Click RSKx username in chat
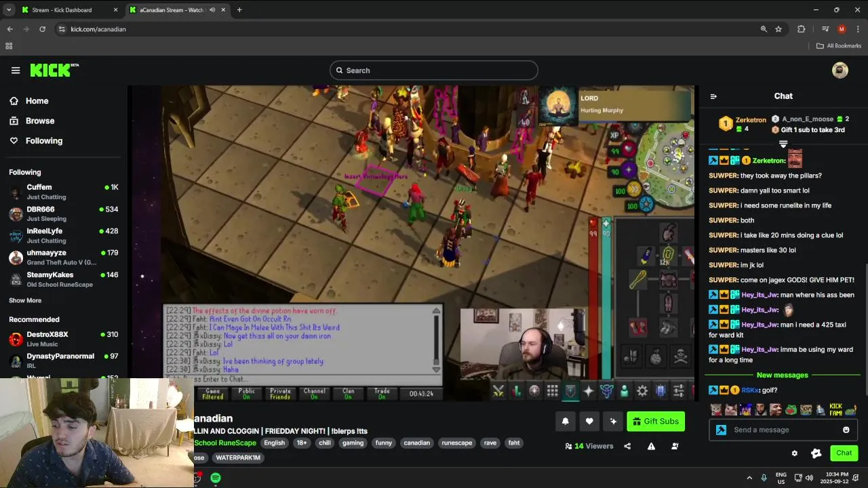This screenshot has height=488, width=868. (749, 390)
